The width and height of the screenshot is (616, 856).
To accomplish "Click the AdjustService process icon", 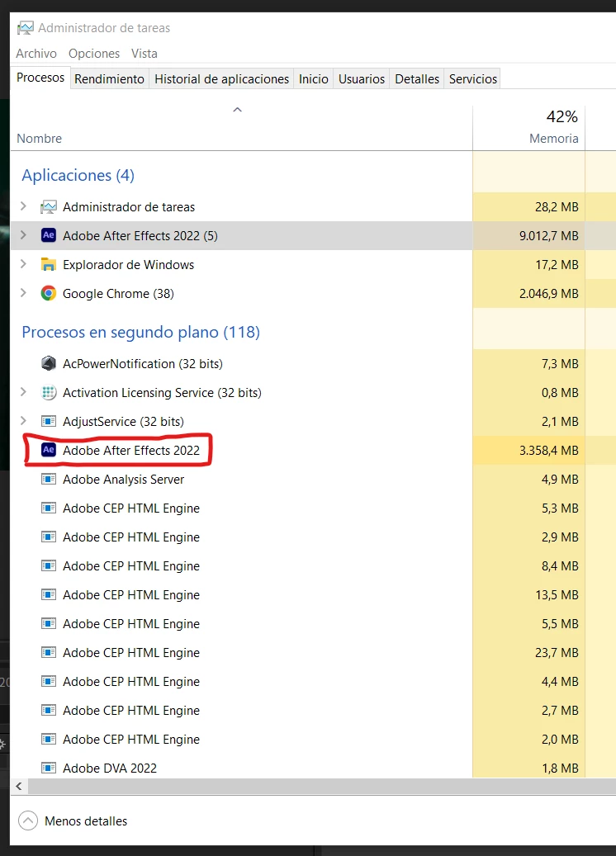I will tap(49, 422).
